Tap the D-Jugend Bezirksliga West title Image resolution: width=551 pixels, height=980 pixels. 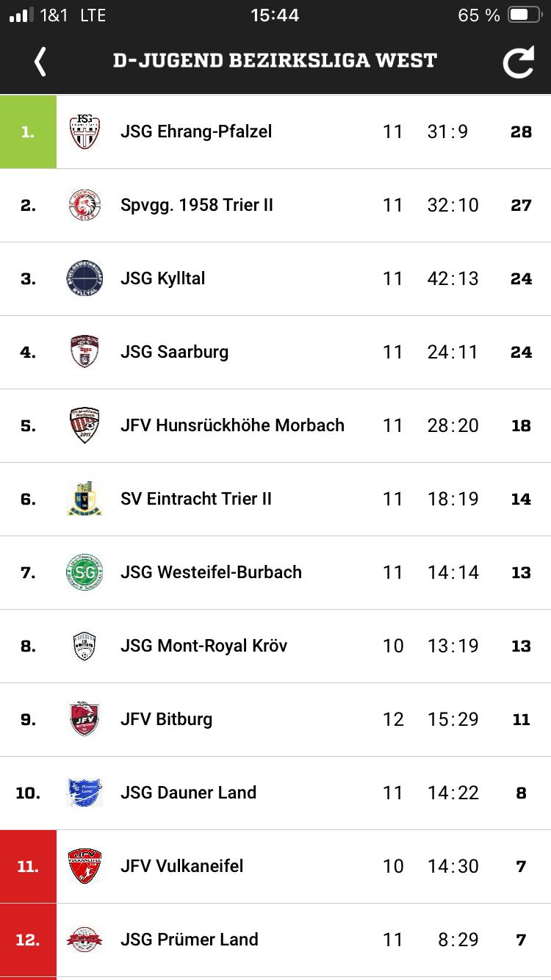(x=275, y=61)
